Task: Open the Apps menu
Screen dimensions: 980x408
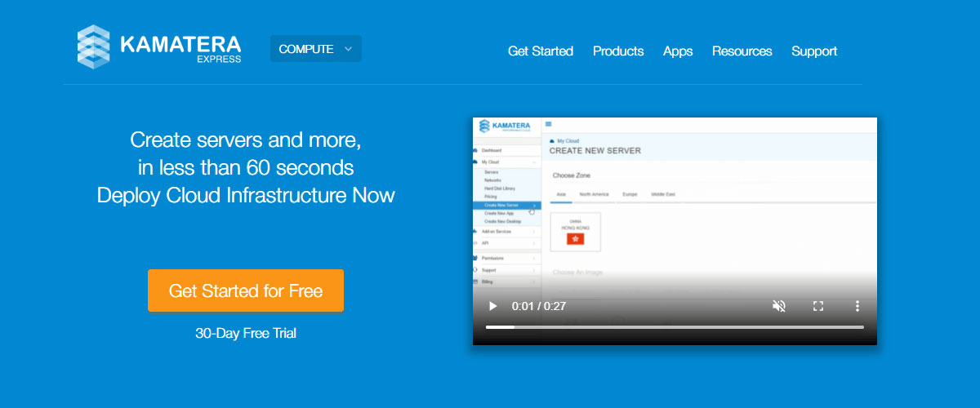Action: (x=678, y=51)
